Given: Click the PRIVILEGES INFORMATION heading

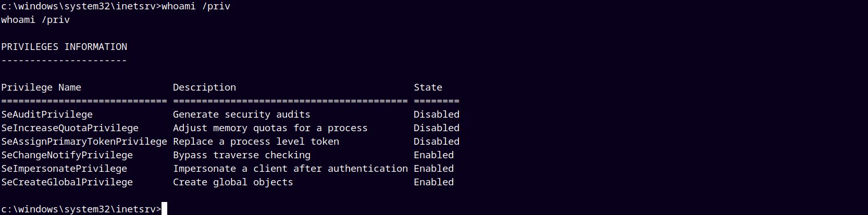Looking at the screenshot, I should 64,47.
